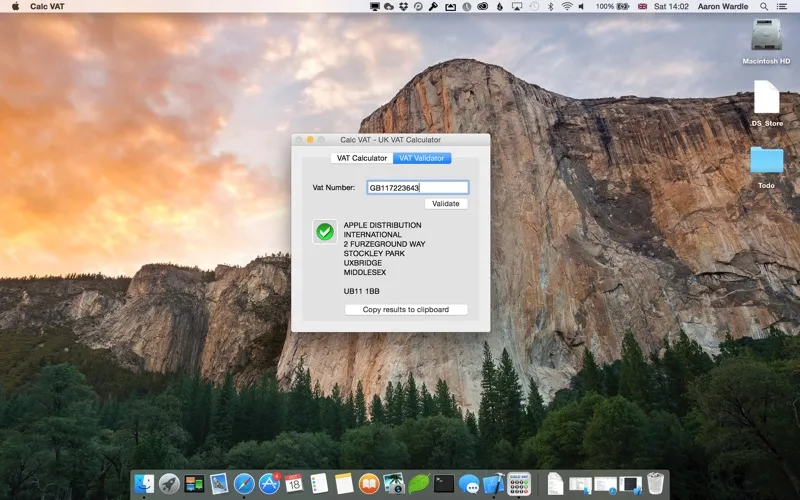This screenshot has width=800, height=500.
Task: Click the green validation checkmark icon
Action: pyautogui.click(x=325, y=232)
